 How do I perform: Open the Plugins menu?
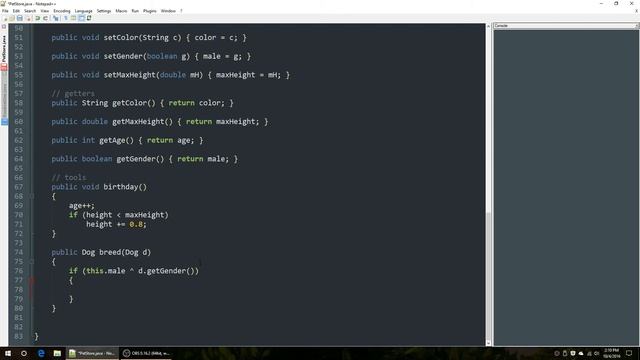[x=150, y=11]
